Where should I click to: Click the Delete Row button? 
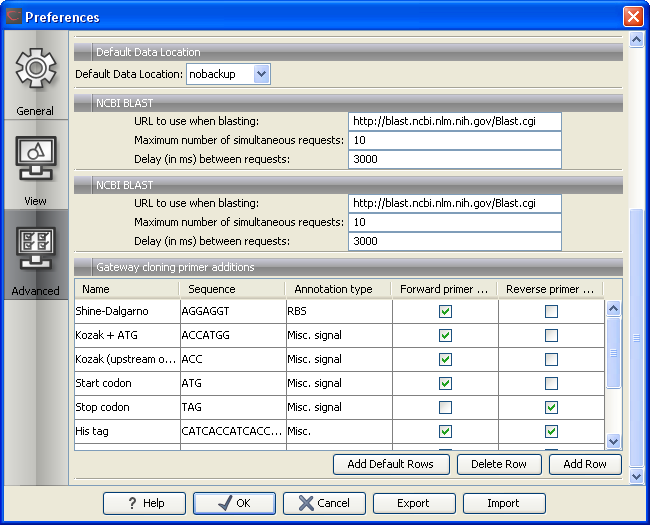[x=499, y=464]
